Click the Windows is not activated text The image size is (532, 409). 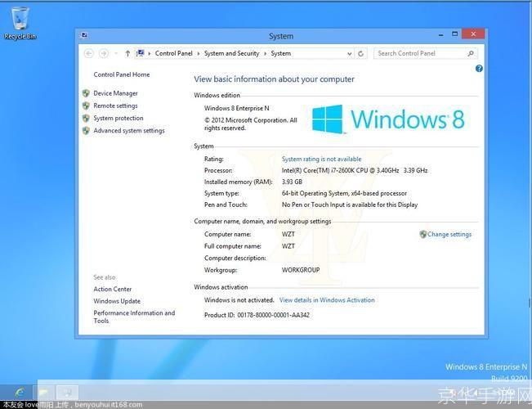pyautogui.click(x=239, y=300)
